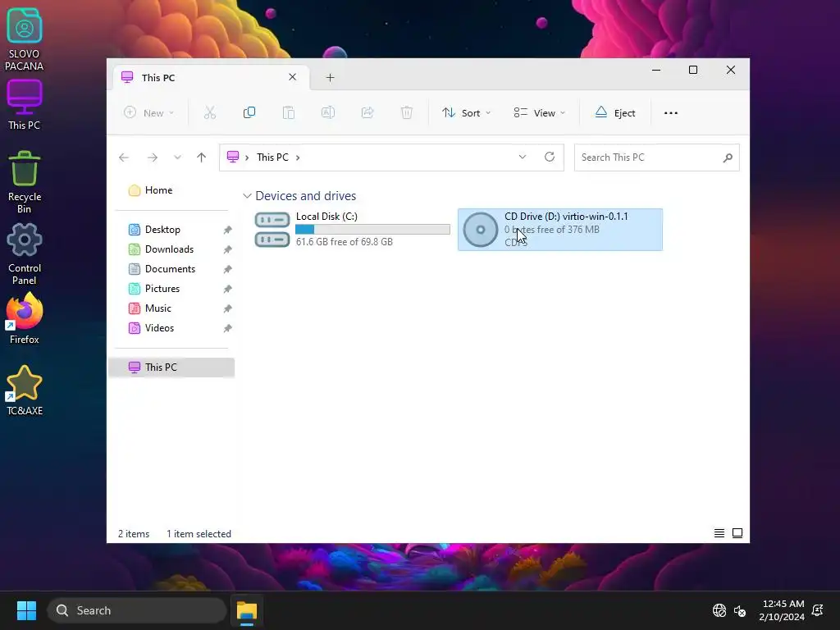840x630 pixels.
Task: Open the recent locations chevron dropdown
Action: [x=177, y=157]
